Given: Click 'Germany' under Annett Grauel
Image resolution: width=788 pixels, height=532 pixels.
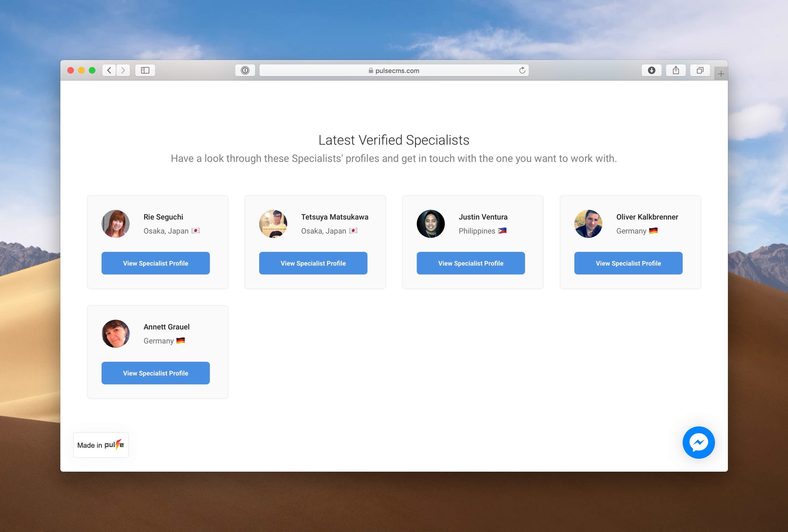Looking at the screenshot, I should 158,341.
